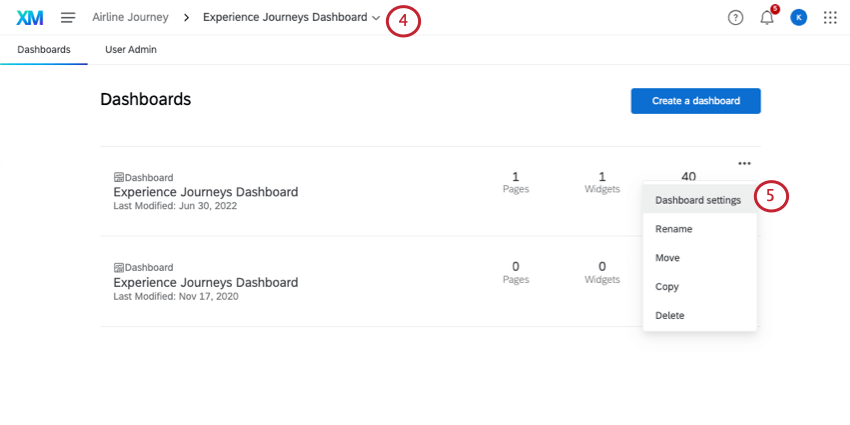
Task: Switch to the Dashboards tab
Action: 44,49
